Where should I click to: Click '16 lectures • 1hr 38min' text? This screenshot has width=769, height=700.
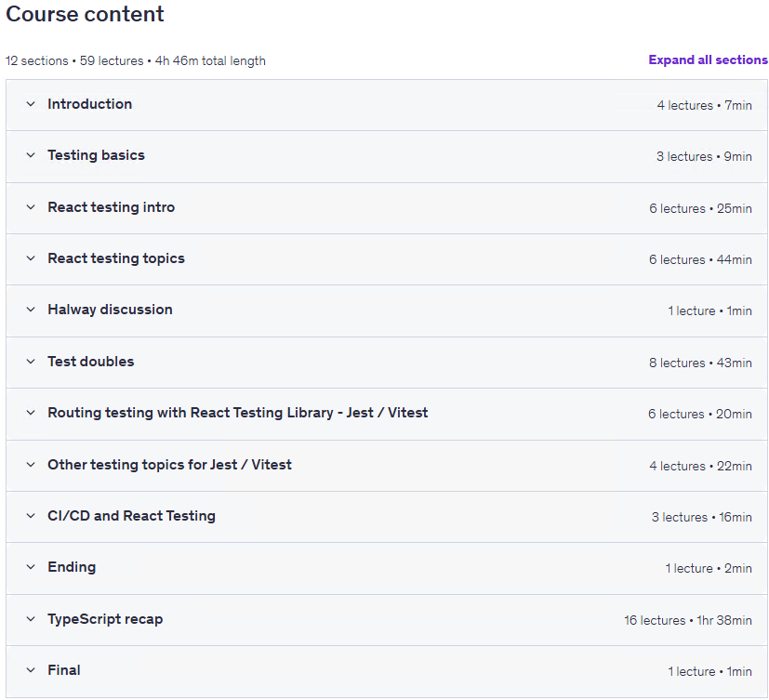click(687, 620)
